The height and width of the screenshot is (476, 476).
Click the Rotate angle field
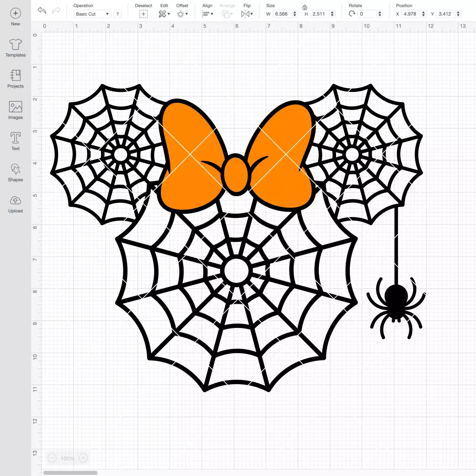(367, 14)
